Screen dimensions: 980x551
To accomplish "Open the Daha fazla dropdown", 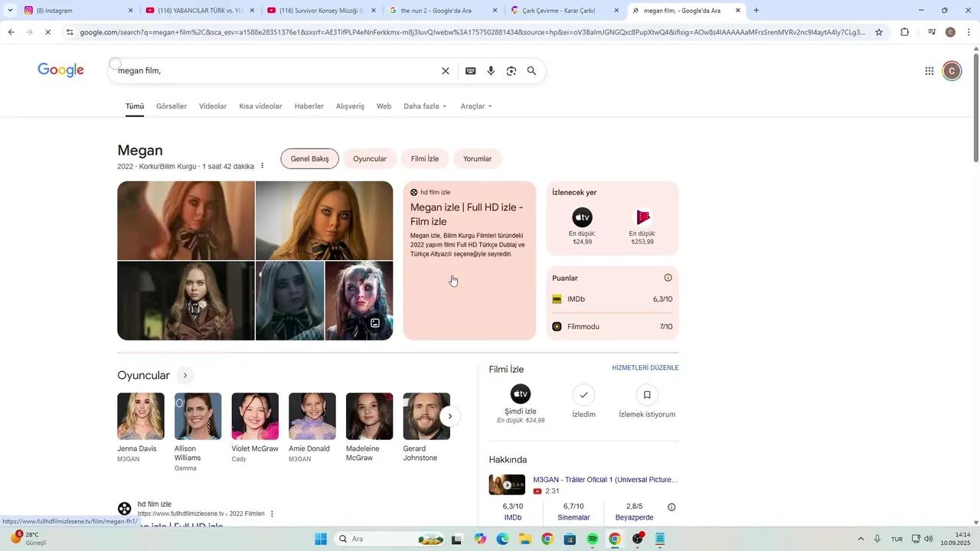I will pyautogui.click(x=425, y=106).
